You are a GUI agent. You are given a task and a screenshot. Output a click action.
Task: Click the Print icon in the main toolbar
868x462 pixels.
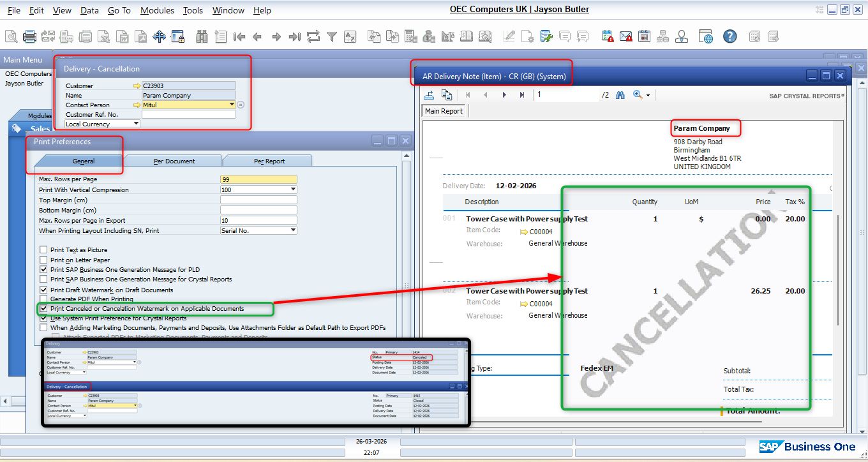(29, 36)
